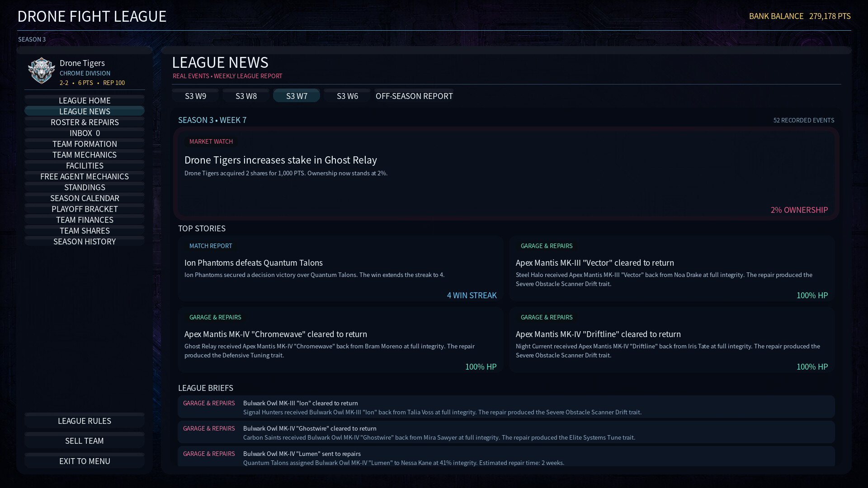Click the Sell Team button
This screenshot has height=488, width=868.
point(85,441)
